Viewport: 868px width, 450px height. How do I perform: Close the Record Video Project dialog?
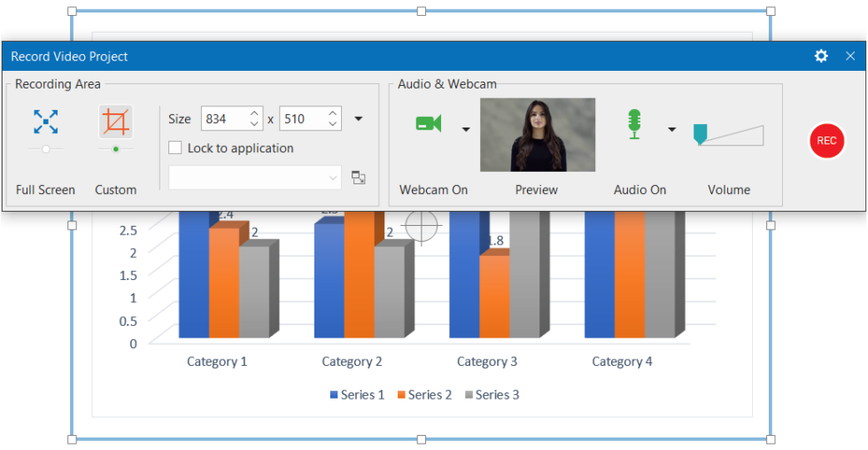pyautogui.click(x=850, y=56)
